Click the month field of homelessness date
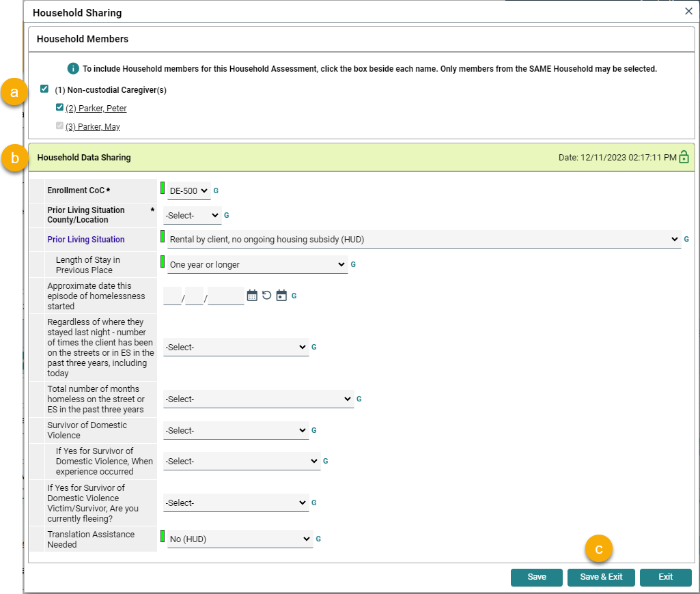700x594 pixels. (172, 296)
